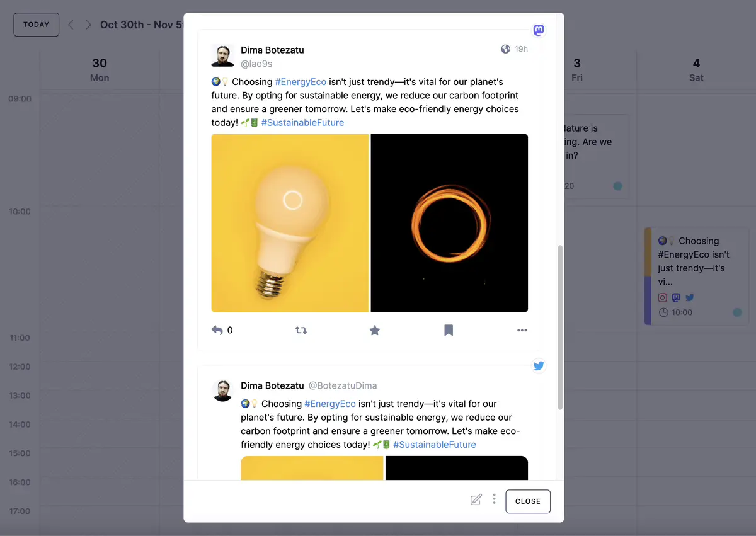This screenshot has width=756, height=536.
Task: Click the globe public visibility icon
Action: click(x=505, y=49)
